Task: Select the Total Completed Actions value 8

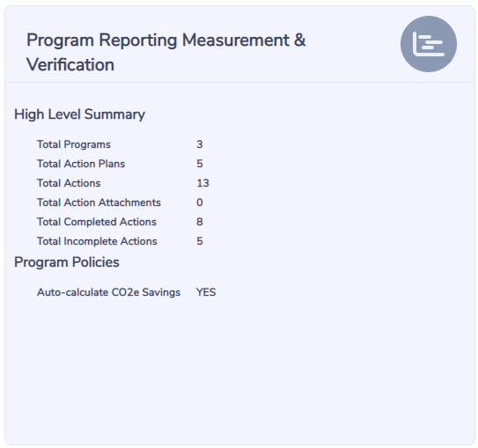Action: tap(199, 222)
